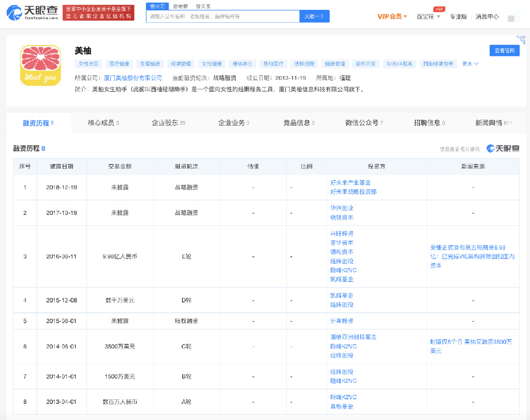Click the 女性社区 tag
530x420 pixels.
89,64
